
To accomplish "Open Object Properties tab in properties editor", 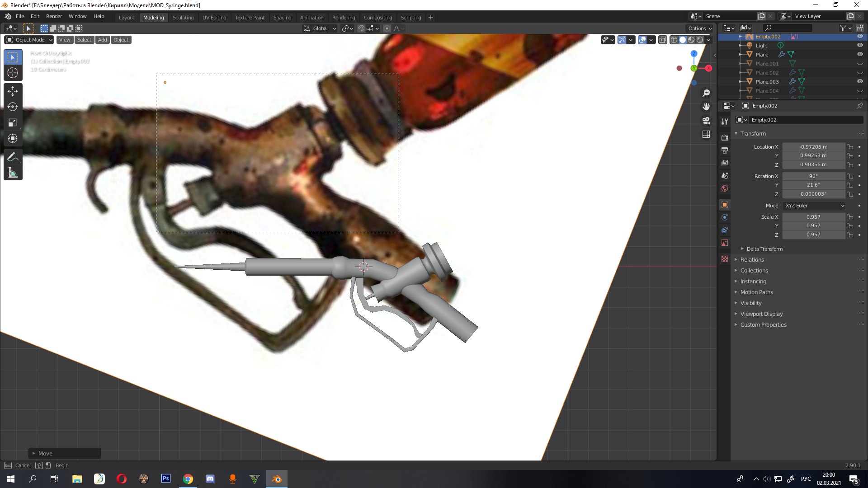I will (x=725, y=205).
